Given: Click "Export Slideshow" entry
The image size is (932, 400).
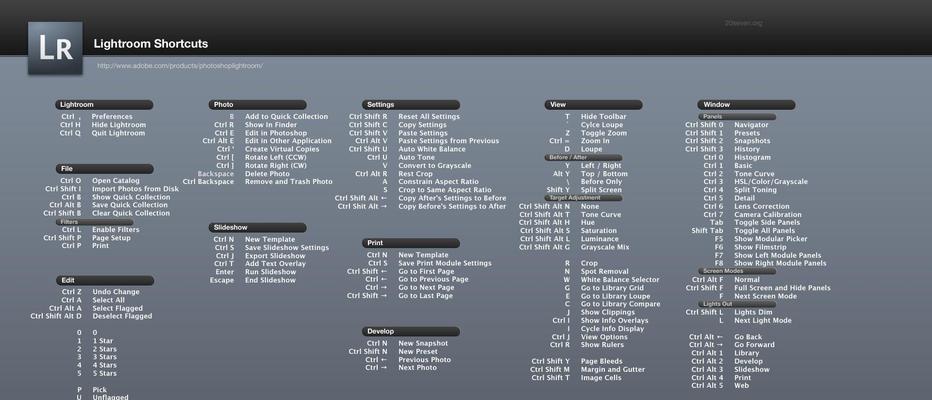Looking at the screenshot, I should [275, 256].
